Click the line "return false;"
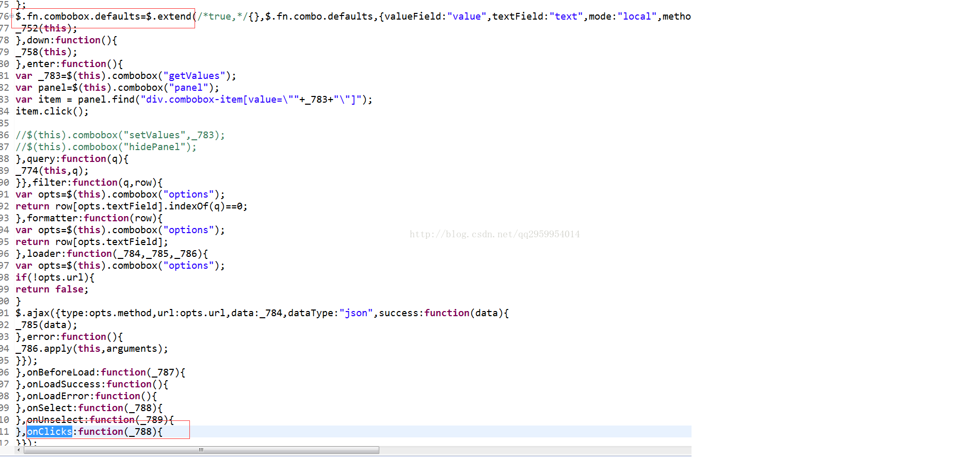Viewport: 980px width, 457px height. click(x=52, y=289)
